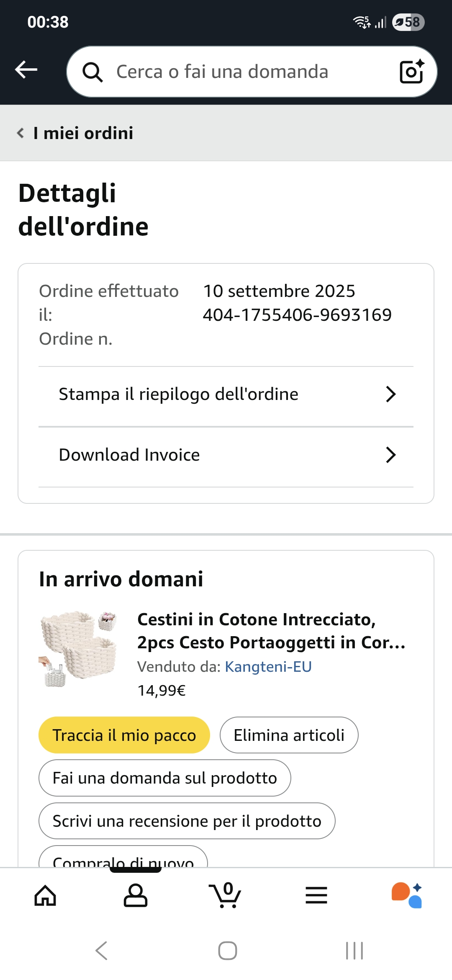Viewport: 452px width, 980px height.
Task: Expand 'Stampa il riepilogo dell'ordine' row
Action: point(226,395)
